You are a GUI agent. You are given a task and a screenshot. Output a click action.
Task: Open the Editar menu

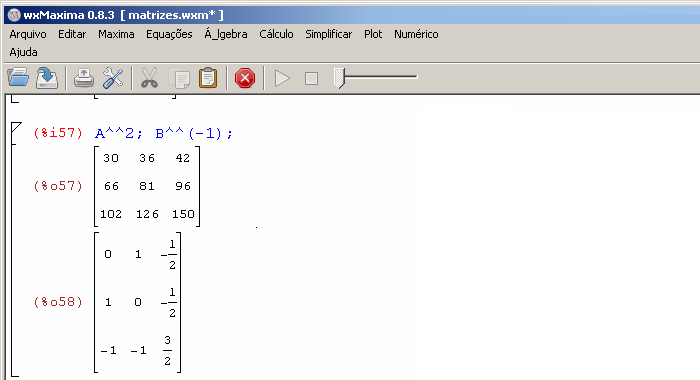point(72,34)
